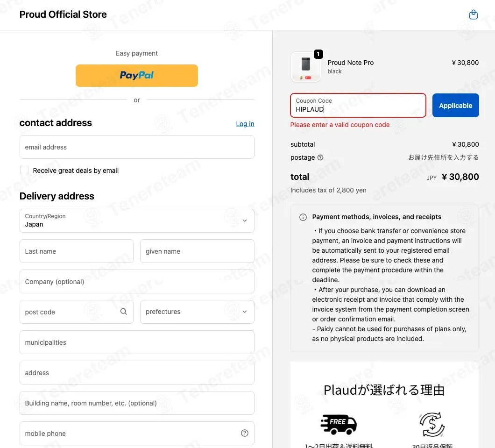Click the mobile phone help icon
Screen dimensions: 495x448
pyautogui.click(x=244, y=433)
